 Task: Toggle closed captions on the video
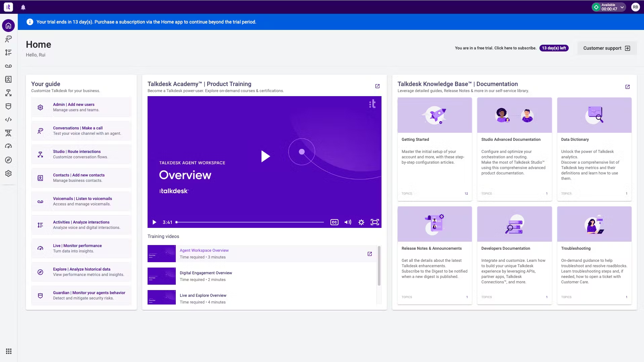point(334,222)
